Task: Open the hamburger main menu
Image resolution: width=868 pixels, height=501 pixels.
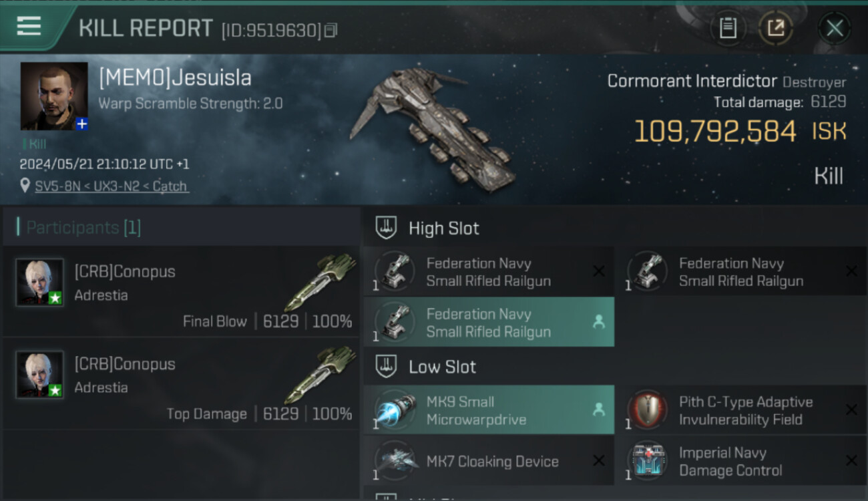Action: pos(29,26)
